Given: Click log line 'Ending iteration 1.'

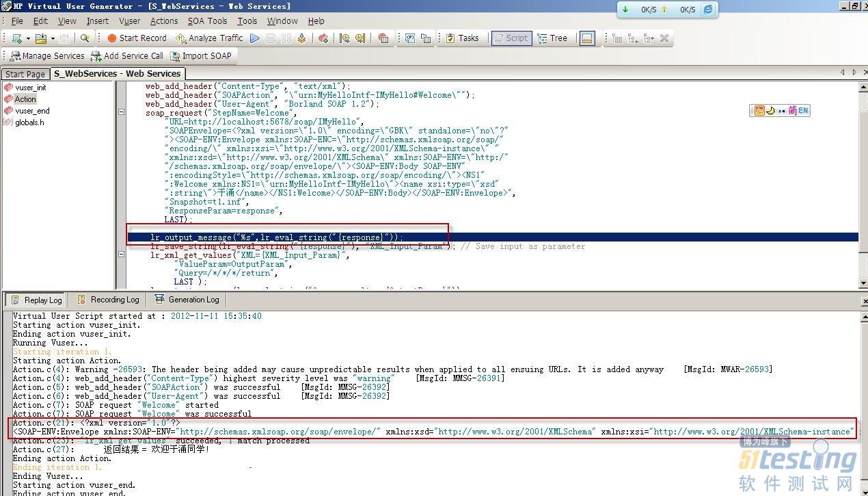Looking at the screenshot, I should coord(57,467).
